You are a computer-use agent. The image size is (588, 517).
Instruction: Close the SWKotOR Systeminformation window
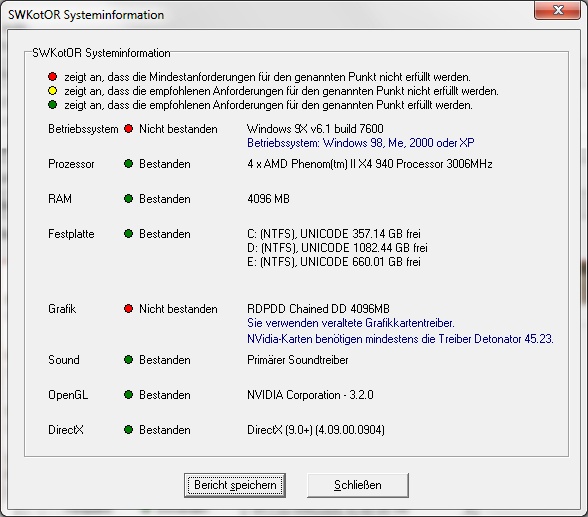point(558,10)
